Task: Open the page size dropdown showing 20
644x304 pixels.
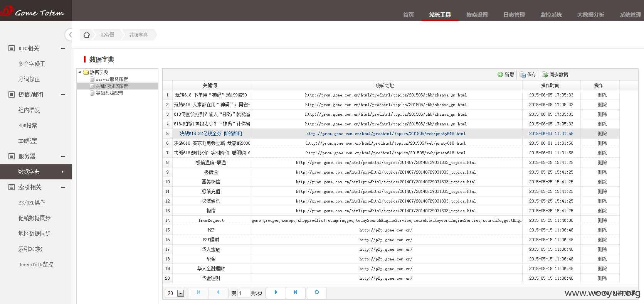Action: (x=180, y=293)
